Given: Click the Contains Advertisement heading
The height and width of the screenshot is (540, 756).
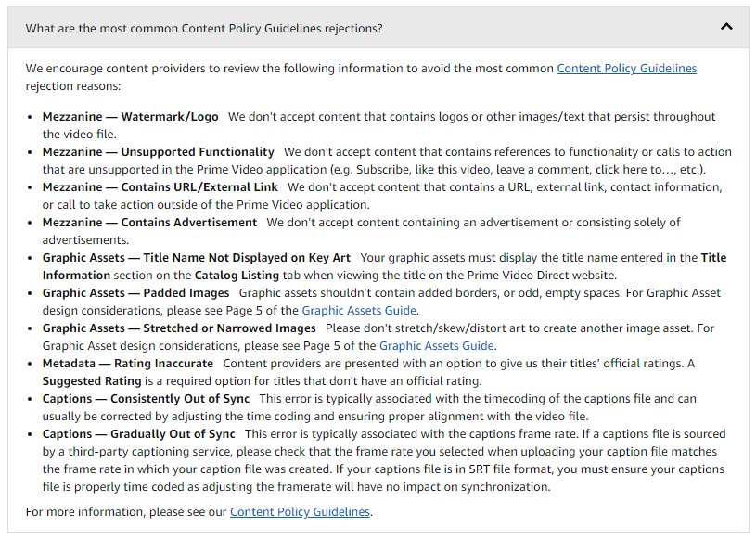Looking at the screenshot, I should (x=149, y=223).
